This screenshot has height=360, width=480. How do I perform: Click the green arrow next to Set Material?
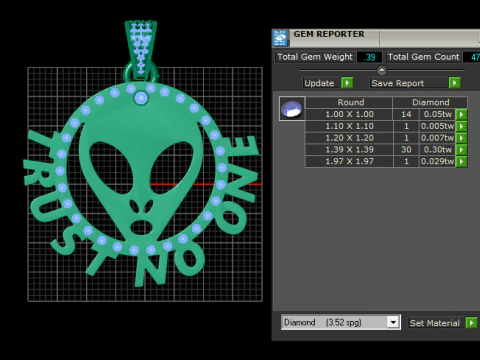coord(471,323)
